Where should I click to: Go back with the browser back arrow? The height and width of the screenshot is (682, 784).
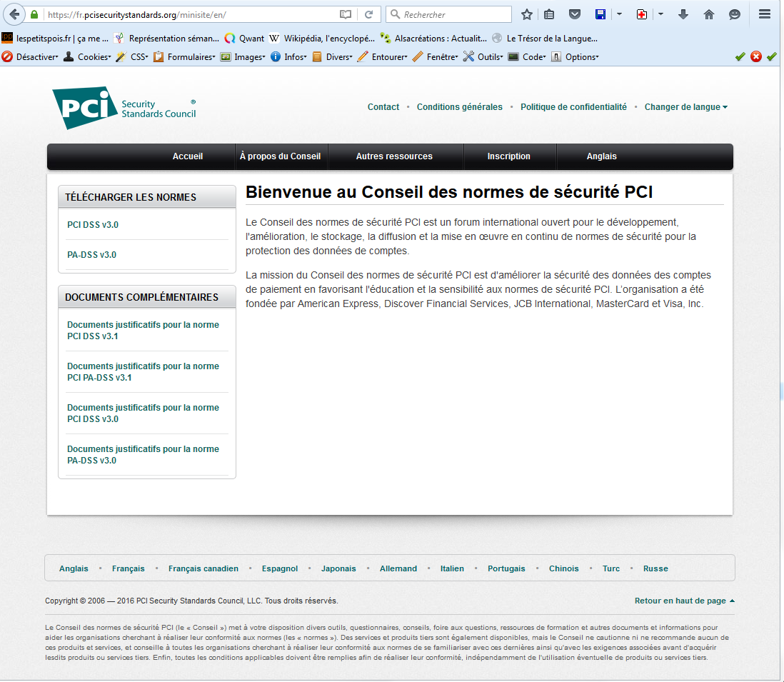pyautogui.click(x=14, y=14)
